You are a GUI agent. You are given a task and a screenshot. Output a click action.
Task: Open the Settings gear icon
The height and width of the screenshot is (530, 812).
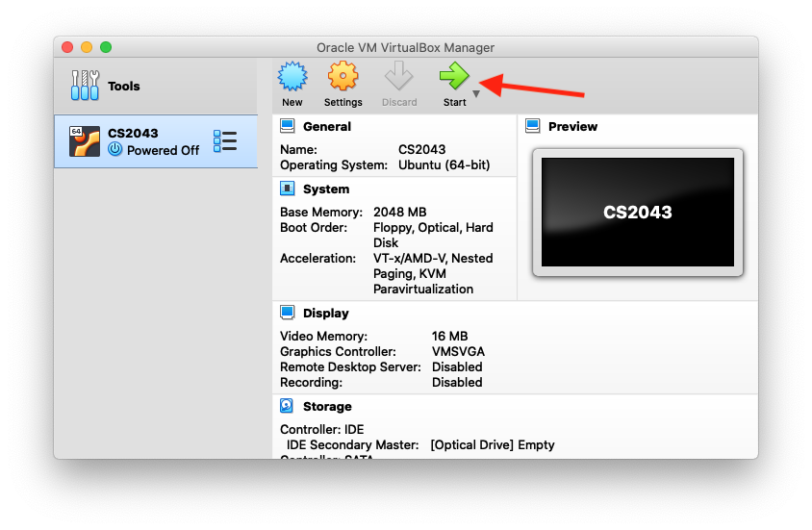(343, 76)
